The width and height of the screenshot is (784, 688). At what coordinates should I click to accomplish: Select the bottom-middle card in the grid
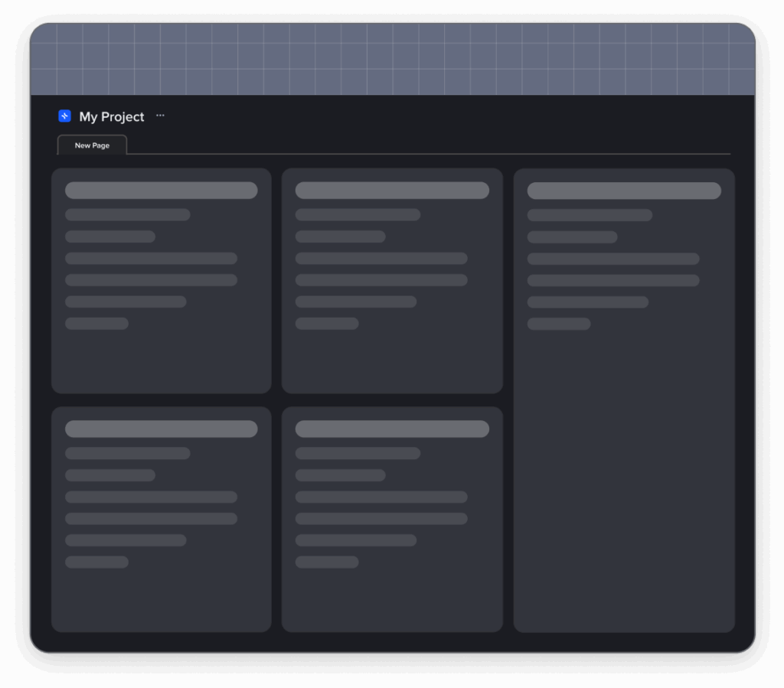pos(392,598)
